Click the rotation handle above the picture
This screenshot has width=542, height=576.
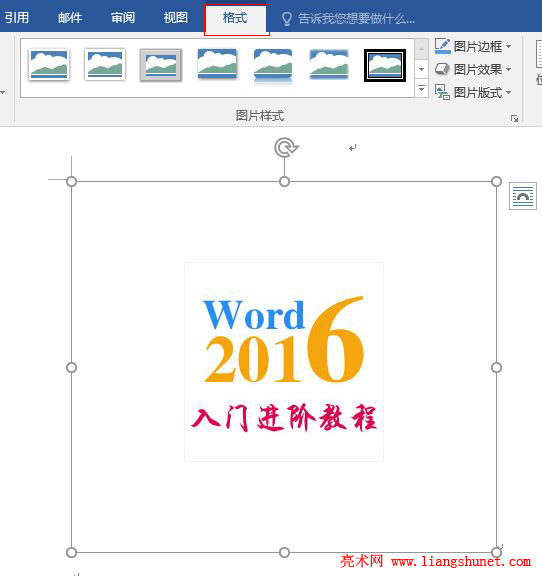click(x=285, y=148)
